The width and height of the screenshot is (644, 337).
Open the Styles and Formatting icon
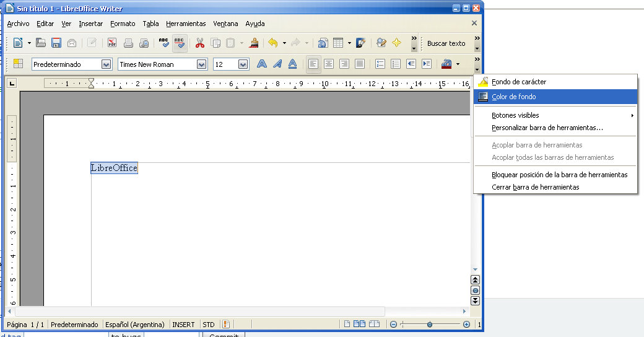click(x=18, y=64)
